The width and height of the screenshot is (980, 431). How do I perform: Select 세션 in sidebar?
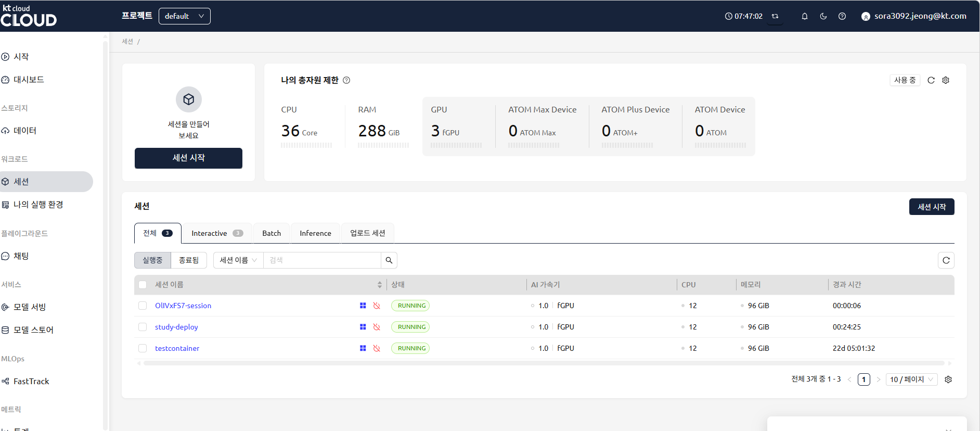tap(46, 182)
